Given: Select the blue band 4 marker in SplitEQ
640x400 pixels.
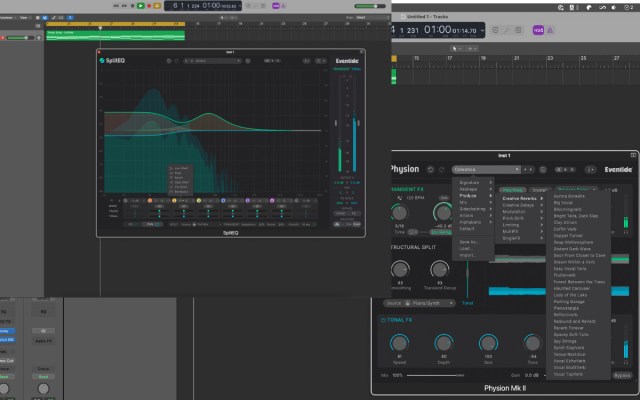Looking at the screenshot, I should coord(223,200).
